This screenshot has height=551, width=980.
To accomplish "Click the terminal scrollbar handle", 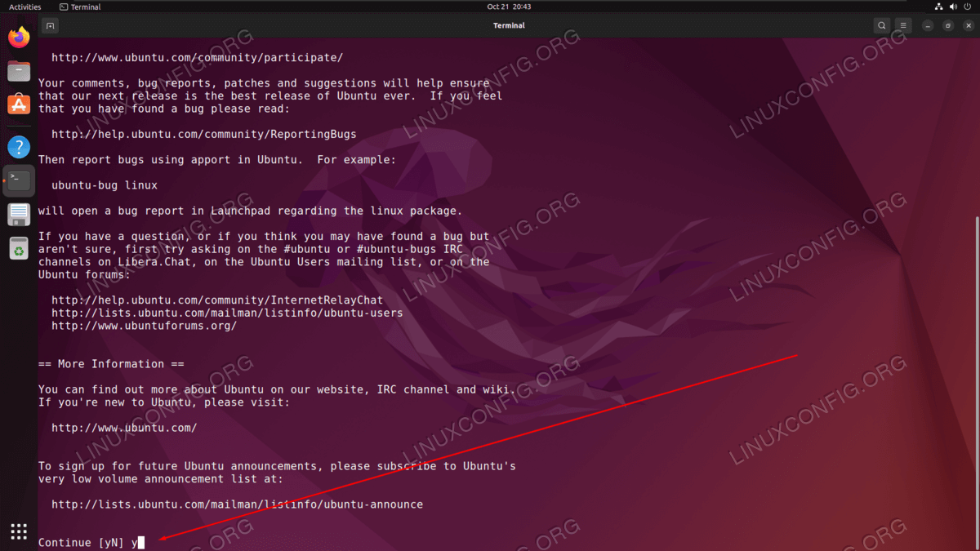I will 977,382.
